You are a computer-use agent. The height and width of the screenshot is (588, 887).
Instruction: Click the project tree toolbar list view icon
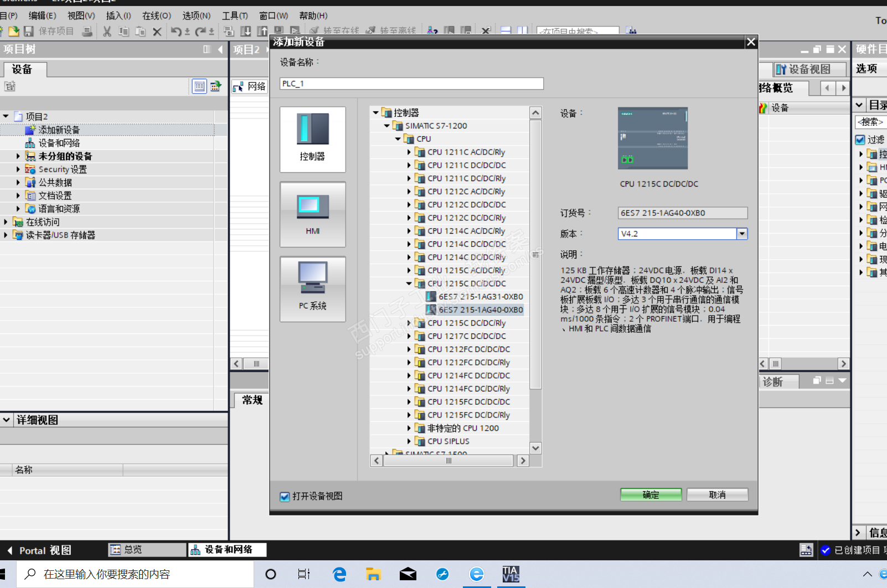coord(199,86)
